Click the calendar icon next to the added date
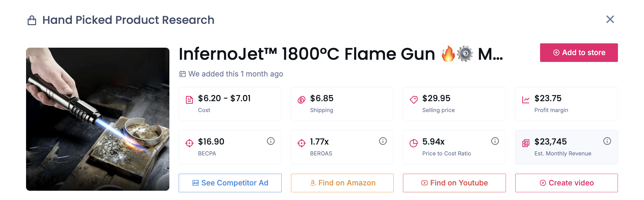644x200 pixels. coord(182,74)
